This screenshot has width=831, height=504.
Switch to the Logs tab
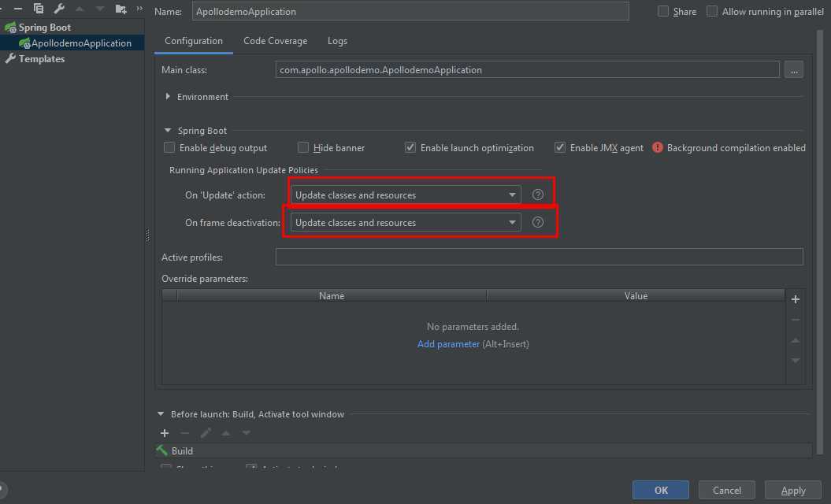337,41
